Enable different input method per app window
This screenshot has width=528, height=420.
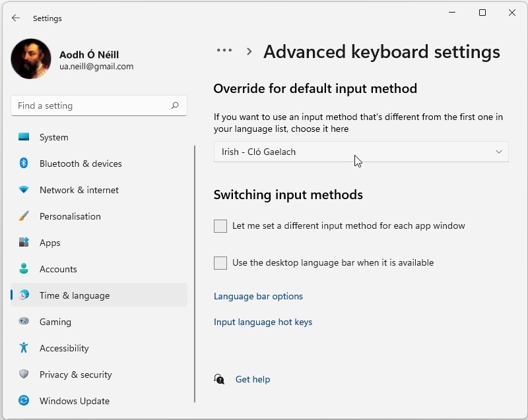[220, 226]
